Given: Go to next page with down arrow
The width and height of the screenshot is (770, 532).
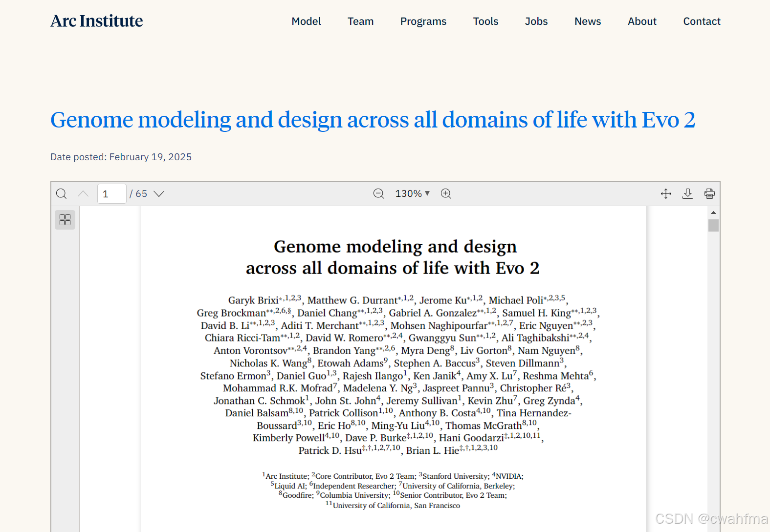Looking at the screenshot, I should [x=159, y=193].
